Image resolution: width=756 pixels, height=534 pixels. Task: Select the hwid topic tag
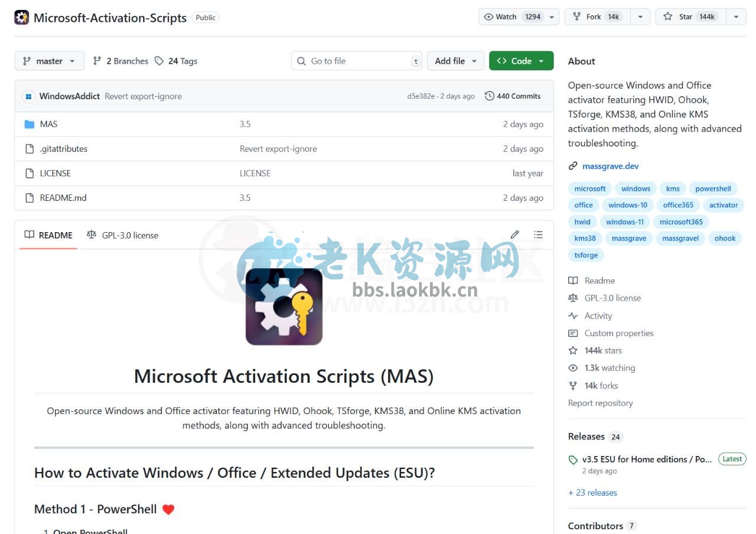pos(582,222)
